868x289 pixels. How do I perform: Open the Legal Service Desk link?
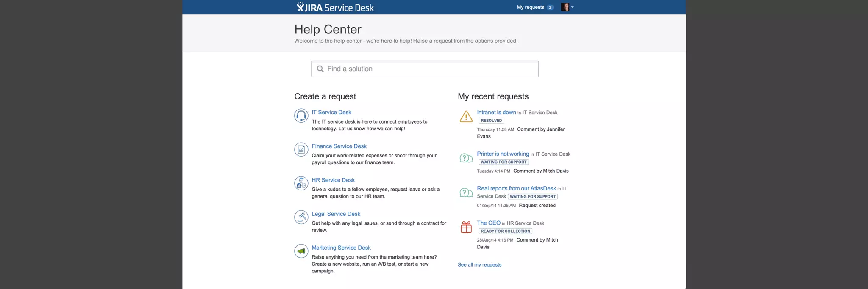pos(336,214)
